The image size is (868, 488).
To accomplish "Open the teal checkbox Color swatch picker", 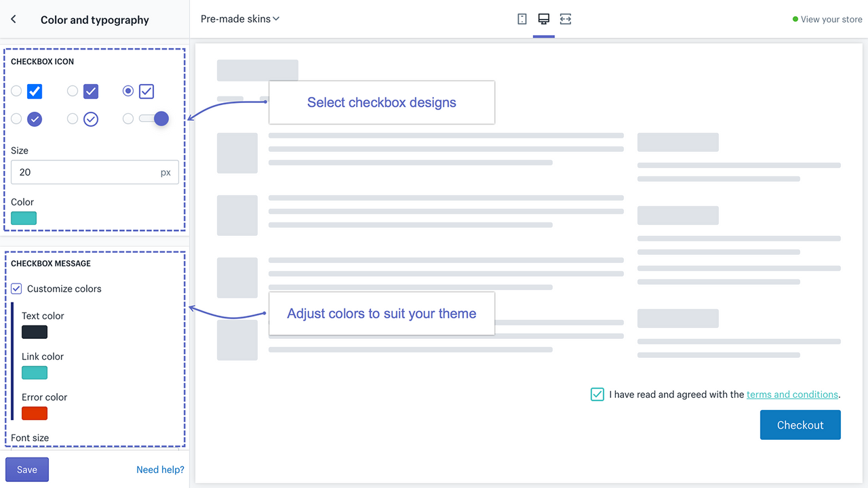I will click(x=24, y=218).
